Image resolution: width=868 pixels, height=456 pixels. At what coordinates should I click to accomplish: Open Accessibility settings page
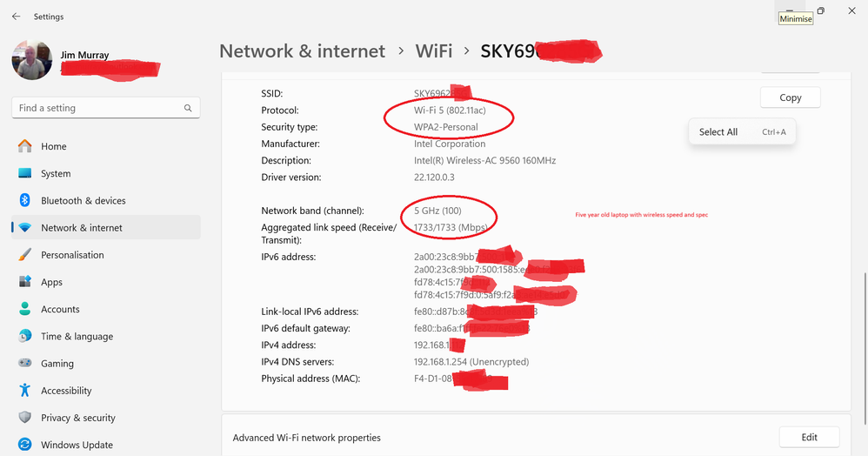(x=66, y=391)
